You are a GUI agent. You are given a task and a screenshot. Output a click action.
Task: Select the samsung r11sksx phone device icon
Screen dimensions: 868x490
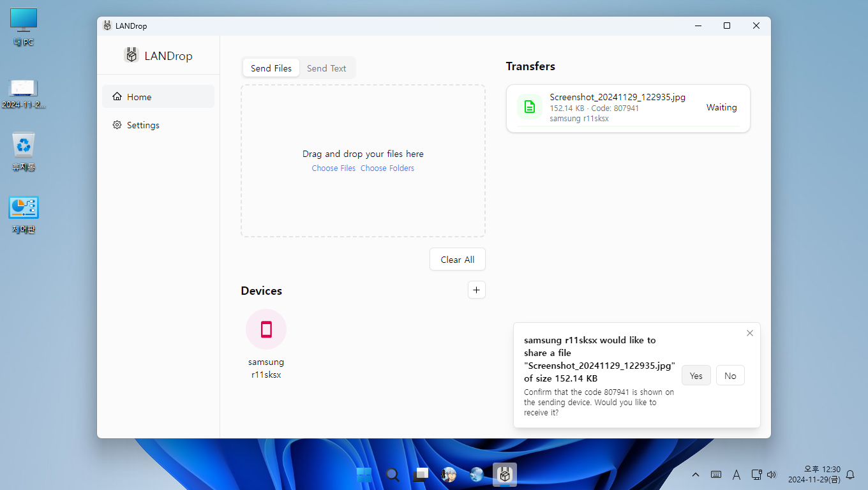(x=266, y=329)
